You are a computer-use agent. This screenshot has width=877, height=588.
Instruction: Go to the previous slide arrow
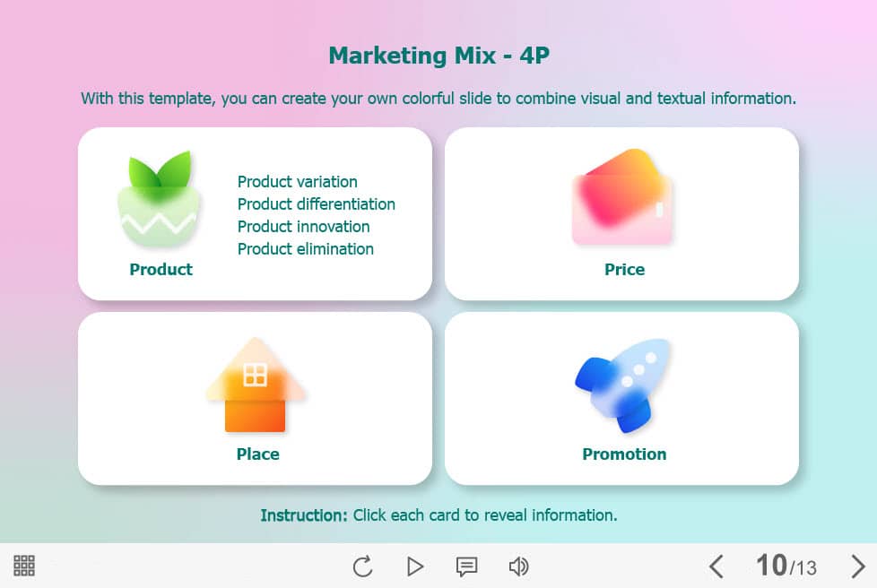tap(716, 566)
